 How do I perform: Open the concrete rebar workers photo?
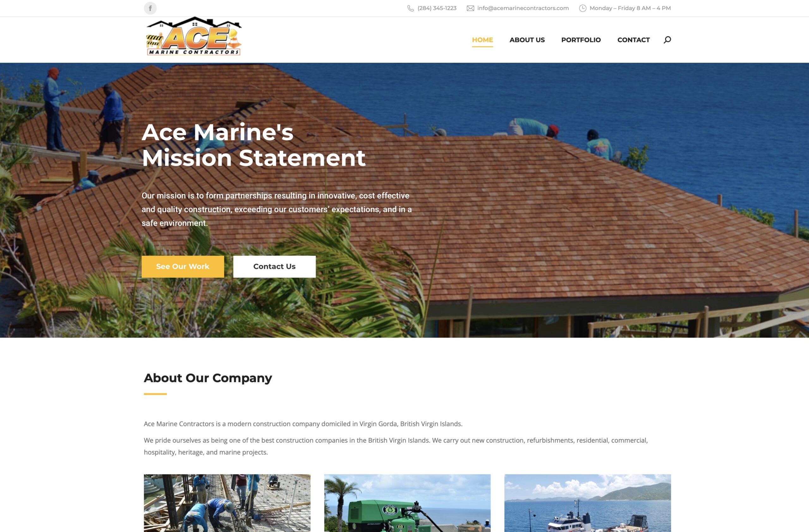pyautogui.click(x=227, y=503)
